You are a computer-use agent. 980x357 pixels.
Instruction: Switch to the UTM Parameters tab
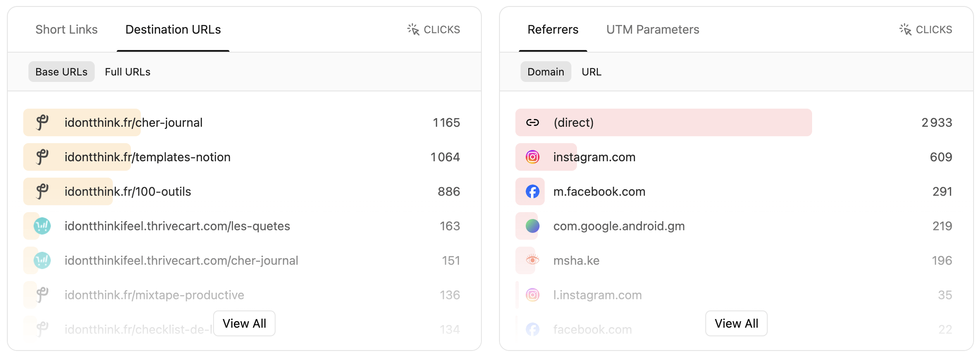tap(652, 30)
